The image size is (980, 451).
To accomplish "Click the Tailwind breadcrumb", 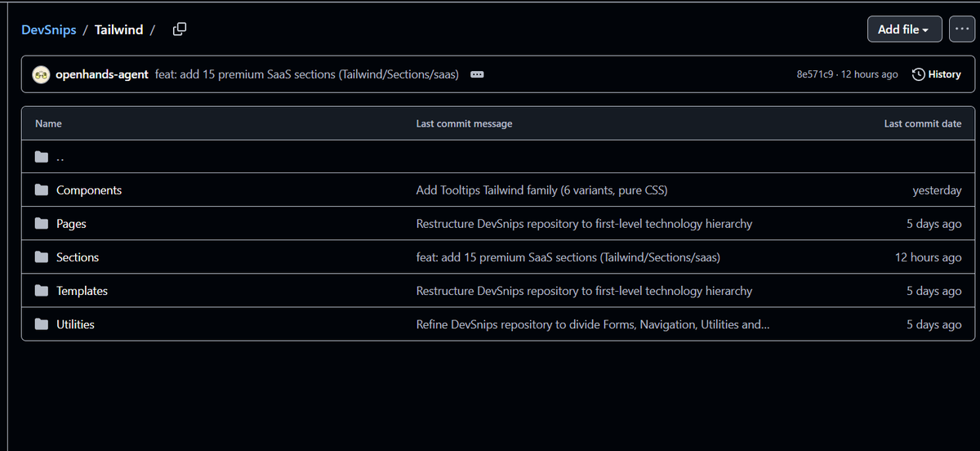I will point(118,29).
